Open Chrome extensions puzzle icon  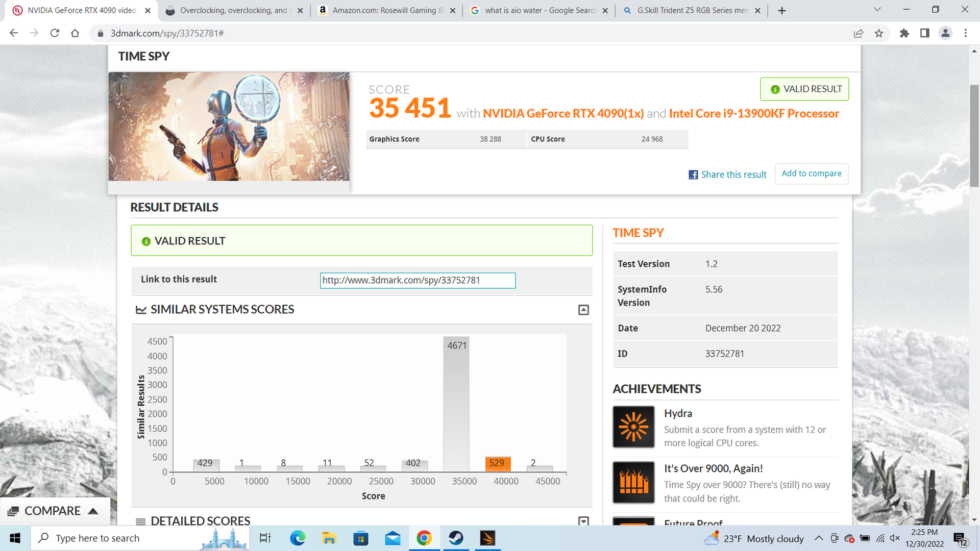click(904, 33)
